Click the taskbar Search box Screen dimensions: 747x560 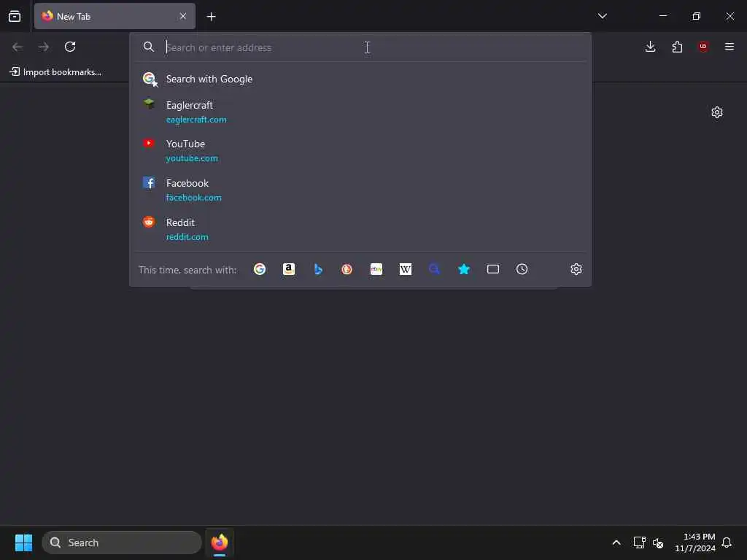[x=122, y=542]
